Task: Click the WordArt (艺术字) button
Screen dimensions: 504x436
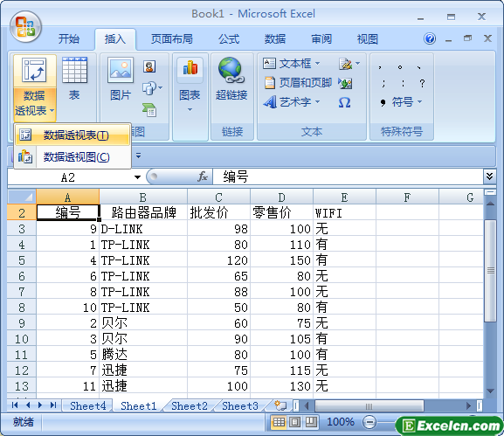Action: coord(287,102)
